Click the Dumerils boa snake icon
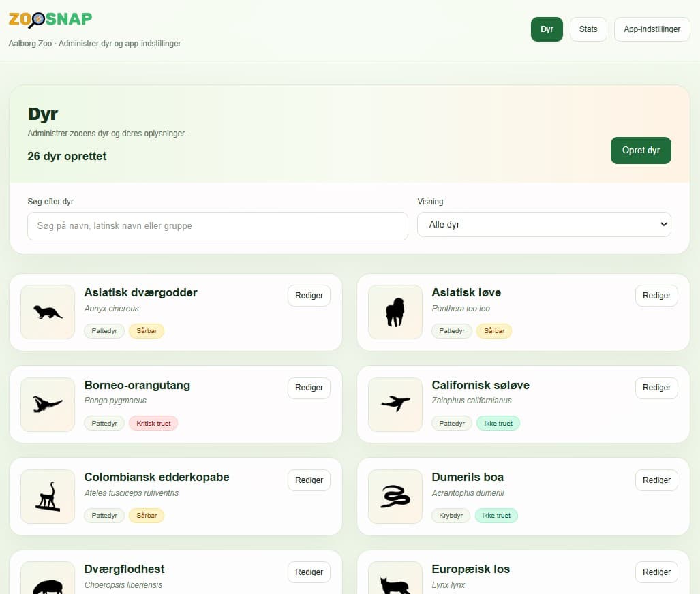Viewport: 700px width, 594px height. pos(395,497)
